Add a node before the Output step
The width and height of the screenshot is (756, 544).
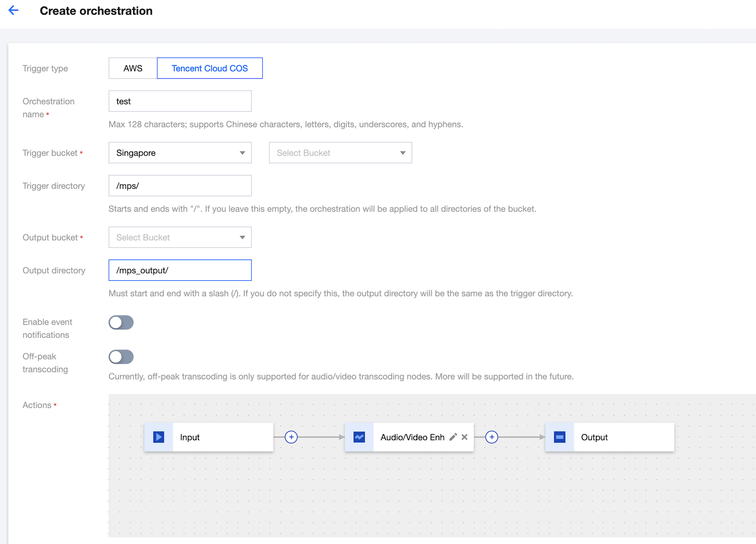coord(491,437)
